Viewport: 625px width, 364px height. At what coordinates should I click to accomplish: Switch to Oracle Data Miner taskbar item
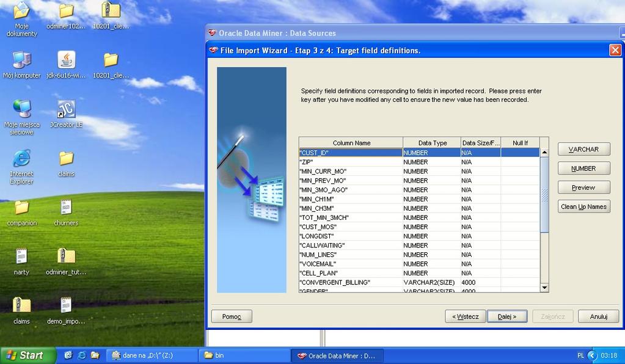point(337,355)
